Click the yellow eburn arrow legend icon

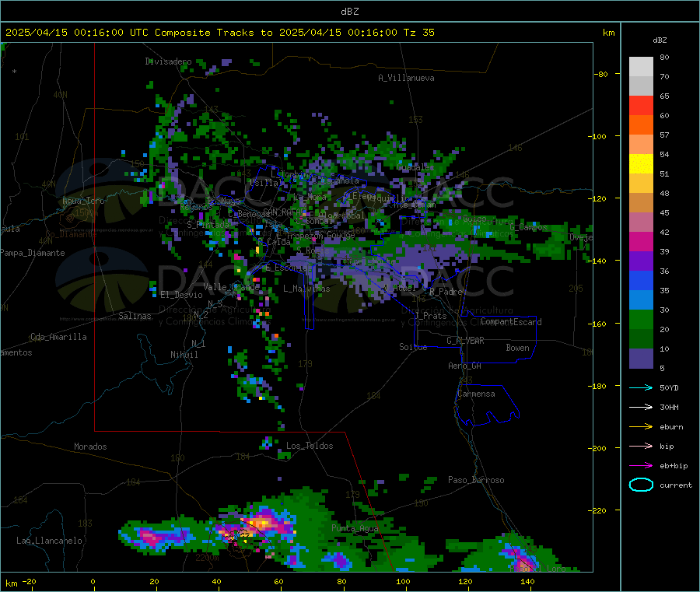641,427
